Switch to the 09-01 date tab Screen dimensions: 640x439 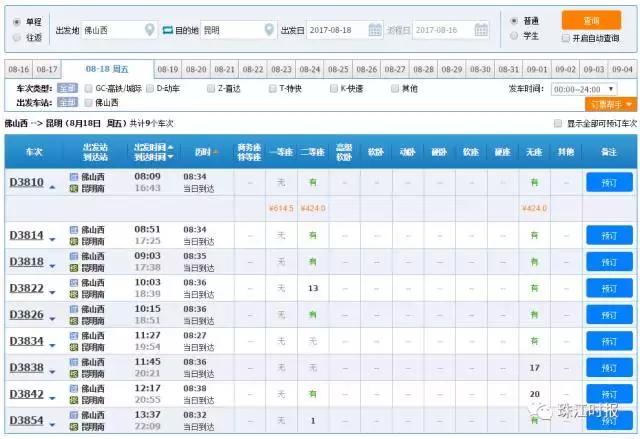(537, 69)
